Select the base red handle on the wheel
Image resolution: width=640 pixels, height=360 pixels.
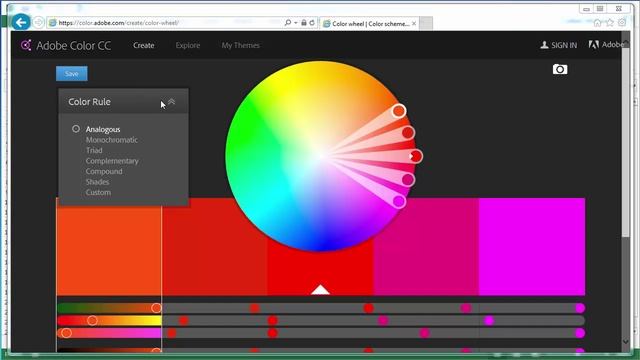(416, 156)
